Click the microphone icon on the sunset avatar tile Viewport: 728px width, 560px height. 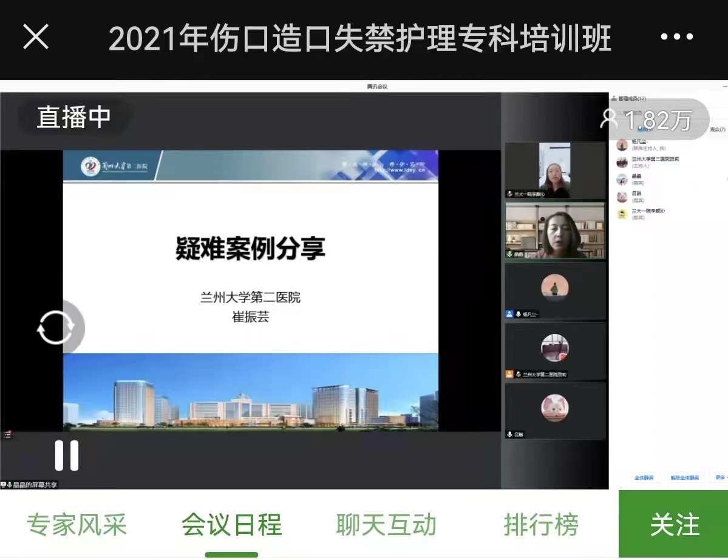[x=518, y=314]
